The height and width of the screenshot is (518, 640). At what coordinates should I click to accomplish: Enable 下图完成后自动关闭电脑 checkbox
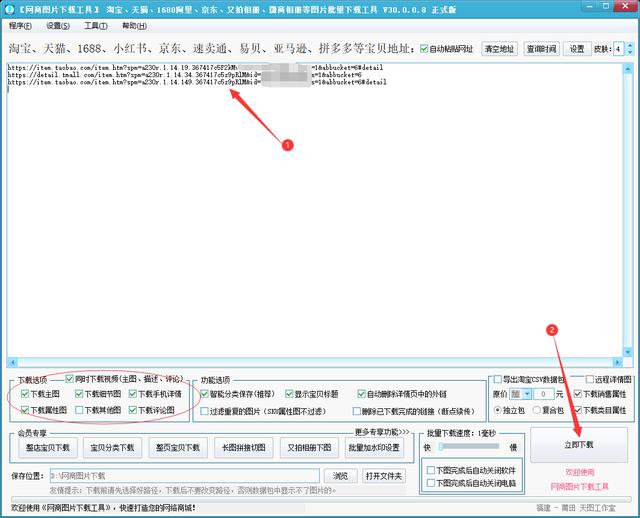coord(430,483)
